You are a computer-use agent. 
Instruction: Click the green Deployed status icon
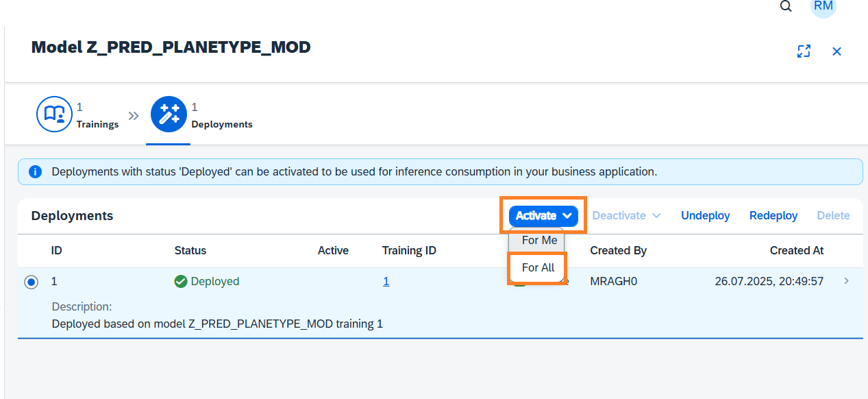(x=181, y=281)
